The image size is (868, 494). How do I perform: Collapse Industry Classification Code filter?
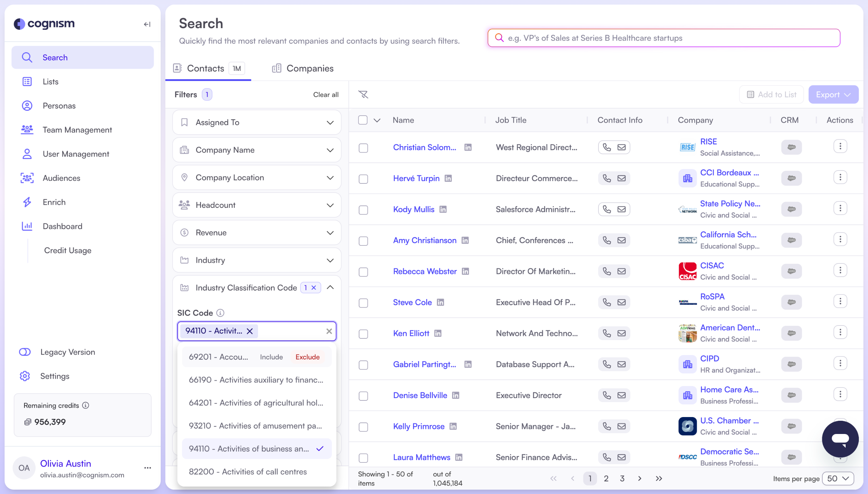330,288
